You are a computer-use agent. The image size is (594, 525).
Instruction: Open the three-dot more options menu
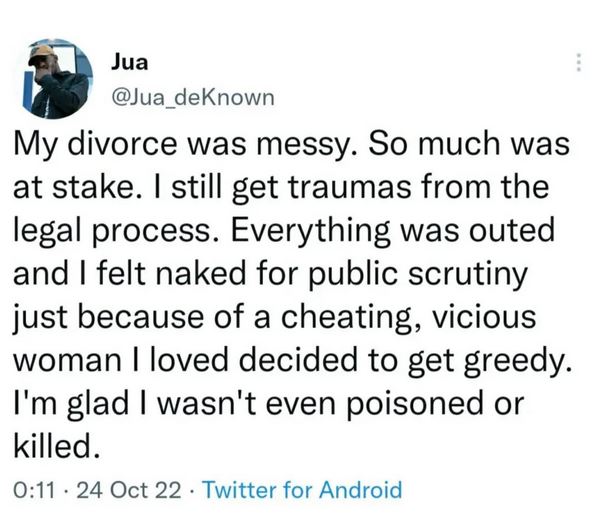coord(578,62)
